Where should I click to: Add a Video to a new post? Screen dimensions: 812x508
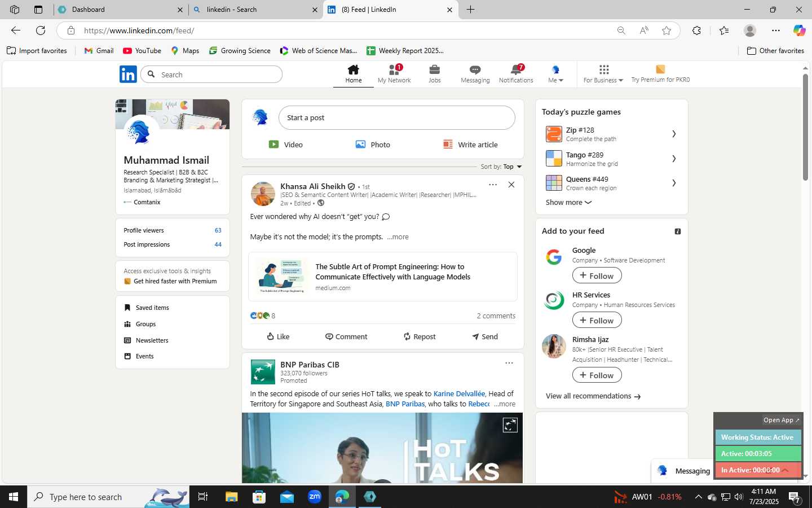tap(286, 144)
